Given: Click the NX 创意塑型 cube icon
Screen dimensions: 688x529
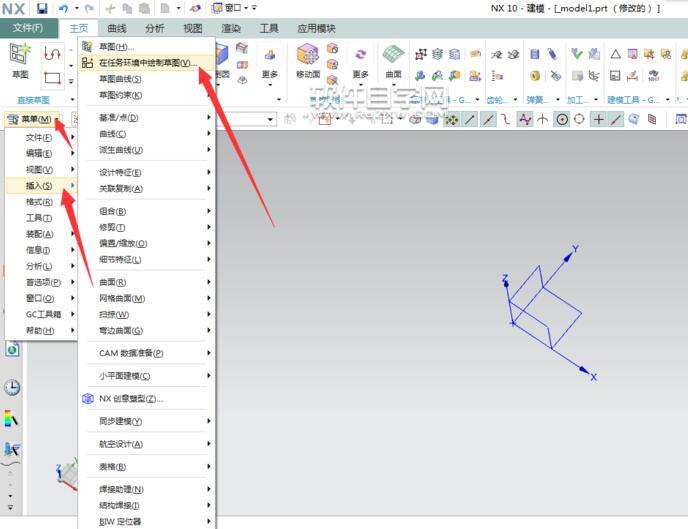Looking at the screenshot, I should pyautogui.click(x=88, y=398).
